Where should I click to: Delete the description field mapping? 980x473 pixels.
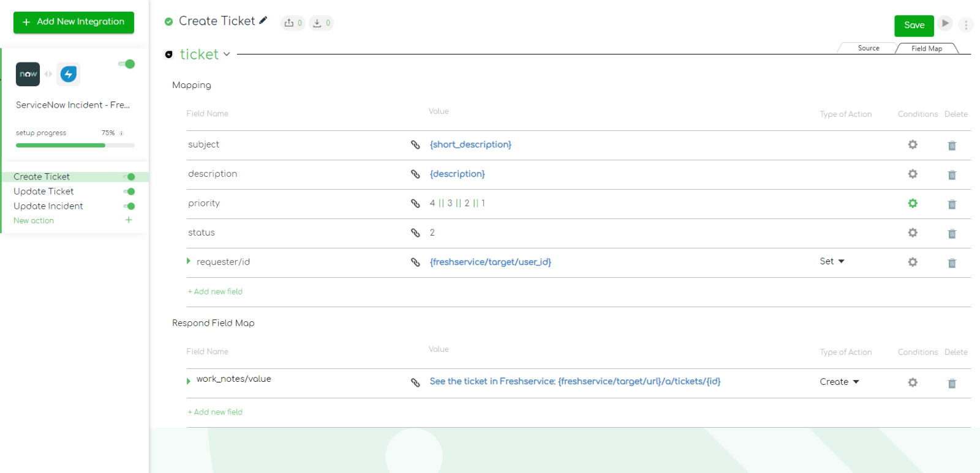tap(952, 175)
